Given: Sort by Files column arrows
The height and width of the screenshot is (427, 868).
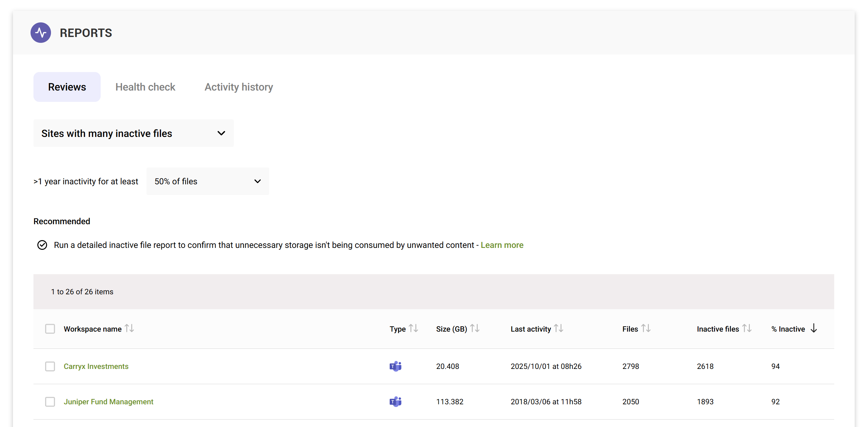Looking at the screenshot, I should pyautogui.click(x=646, y=328).
